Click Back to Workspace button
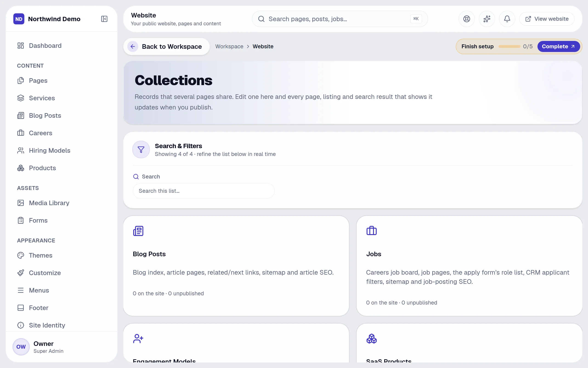This screenshot has width=588, height=368. [x=167, y=46]
